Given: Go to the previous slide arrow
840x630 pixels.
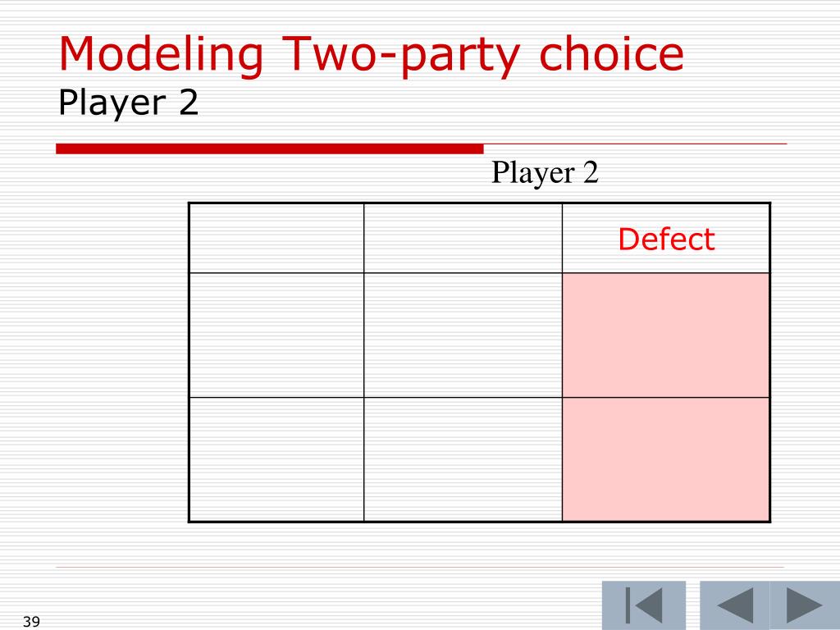Looking at the screenshot, I should point(734,605).
